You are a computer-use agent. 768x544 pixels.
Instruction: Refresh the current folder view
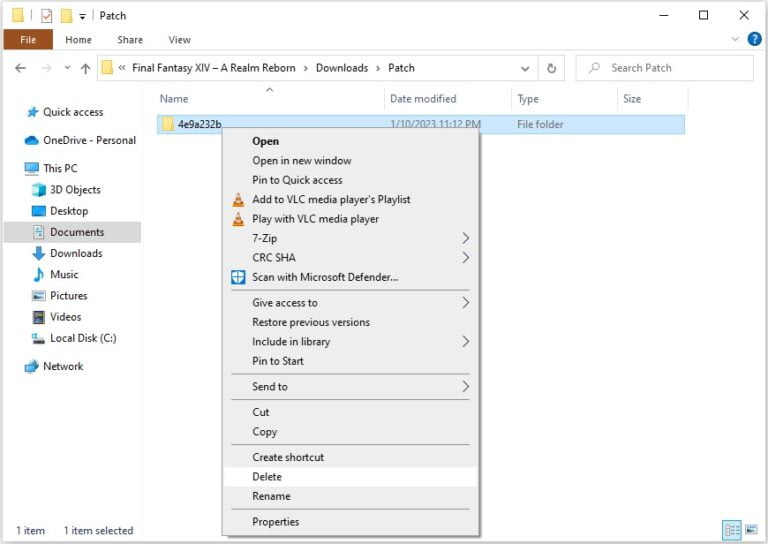551,68
